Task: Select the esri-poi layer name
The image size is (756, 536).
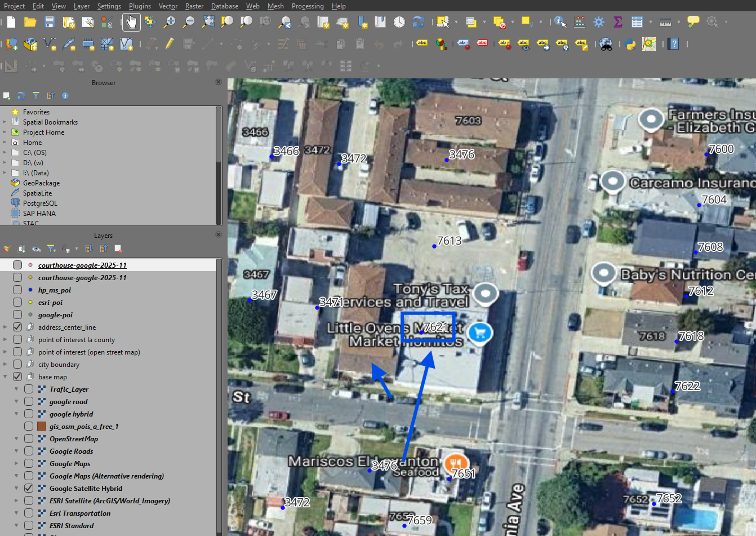Action: (50, 302)
